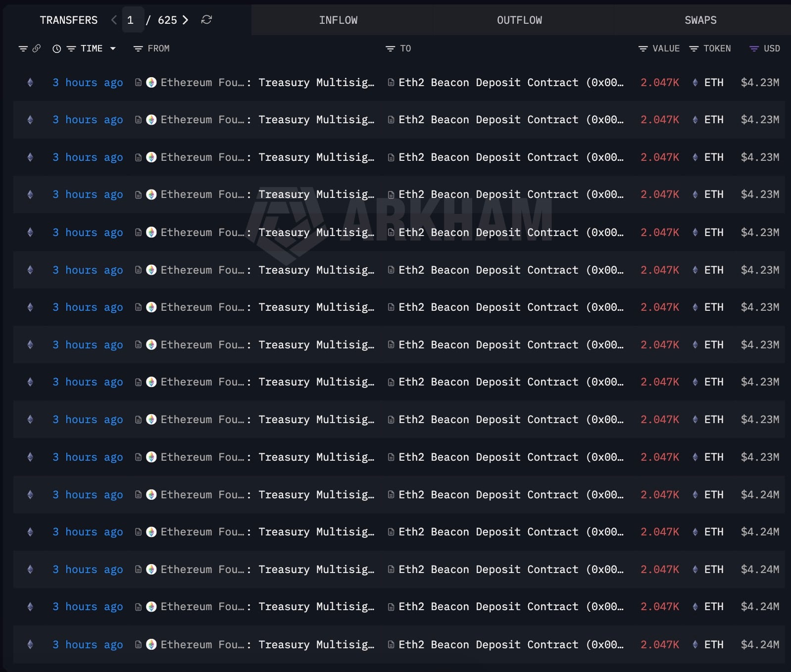Image resolution: width=791 pixels, height=672 pixels.
Task: Go to previous page of transfers
Action: click(x=114, y=20)
